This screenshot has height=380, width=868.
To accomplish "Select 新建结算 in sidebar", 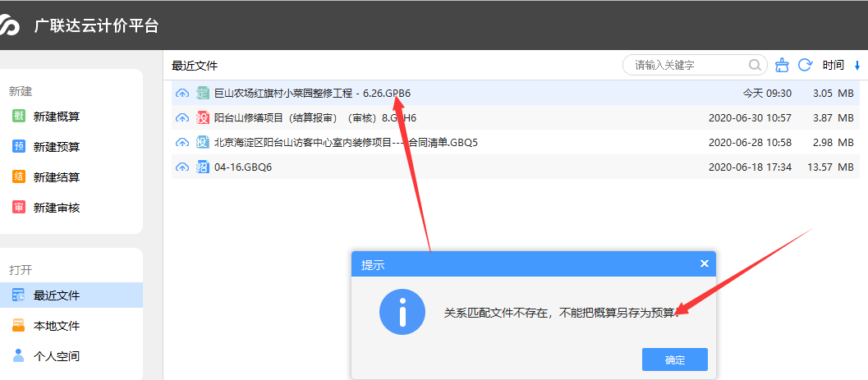I will click(x=57, y=177).
